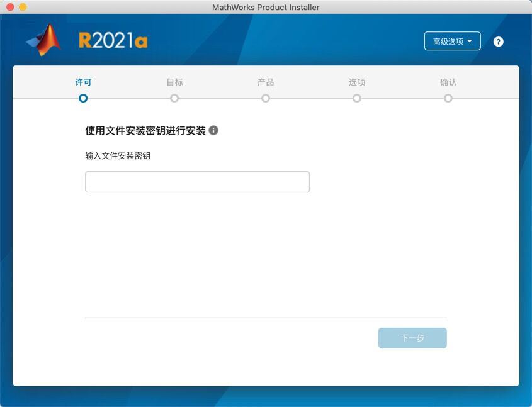The height and width of the screenshot is (407, 532).
Task: Click the 选项 step circle marker
Action: (x=356, y=98)
